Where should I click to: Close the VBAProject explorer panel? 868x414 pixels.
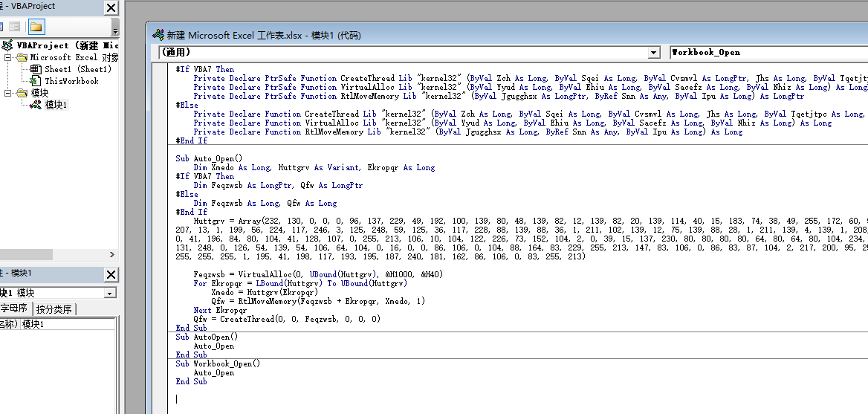tap(111, 7)
